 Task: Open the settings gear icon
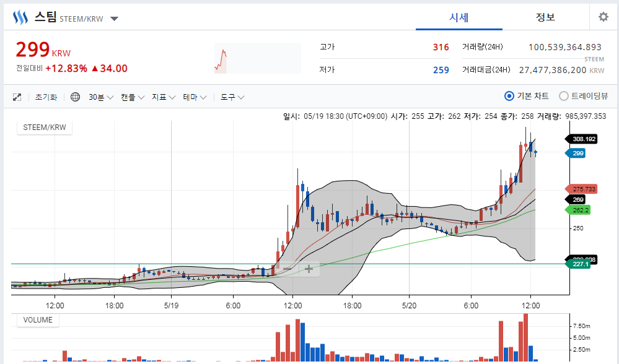tap(603, 17)
